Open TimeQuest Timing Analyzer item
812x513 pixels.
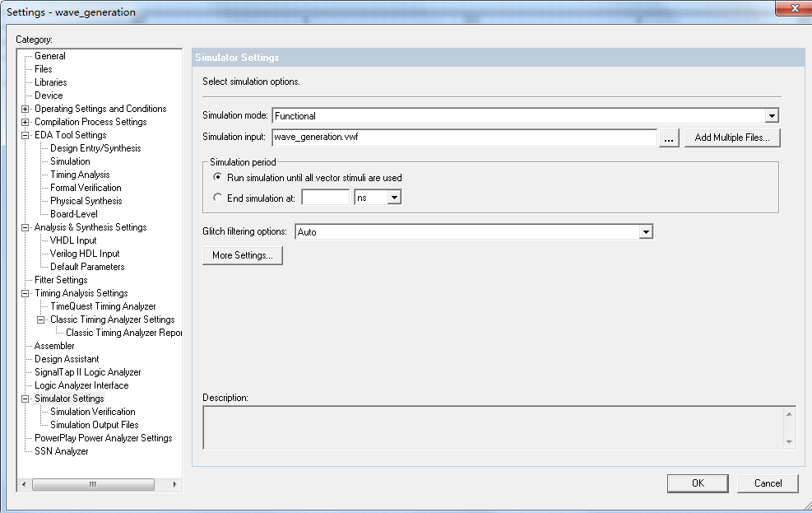[x=103, y=306]
